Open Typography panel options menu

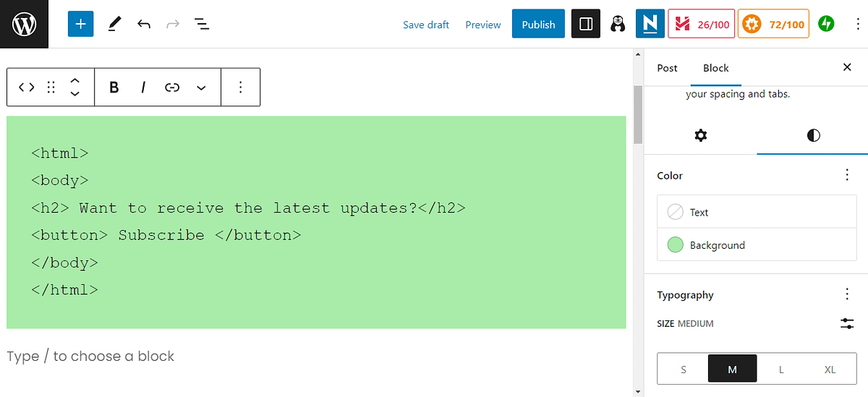(847, 294)
